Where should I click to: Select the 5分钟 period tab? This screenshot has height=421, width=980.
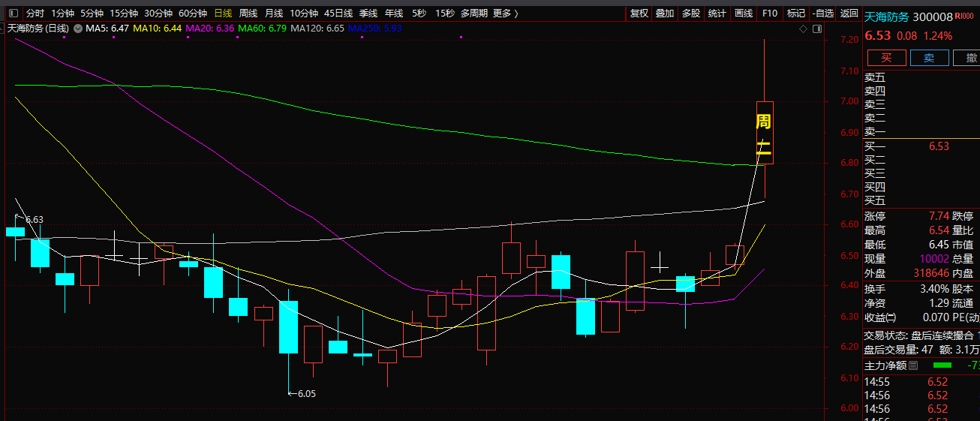[x=92, y=14]
